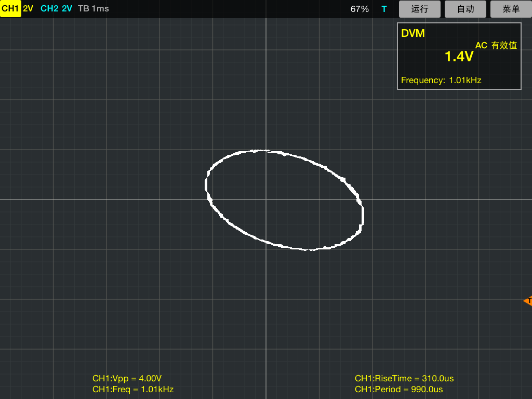The width and height of the screenshot is (532, 399).
Task: Toggle the CH2 channel label
Action: [x=49, y=9]
